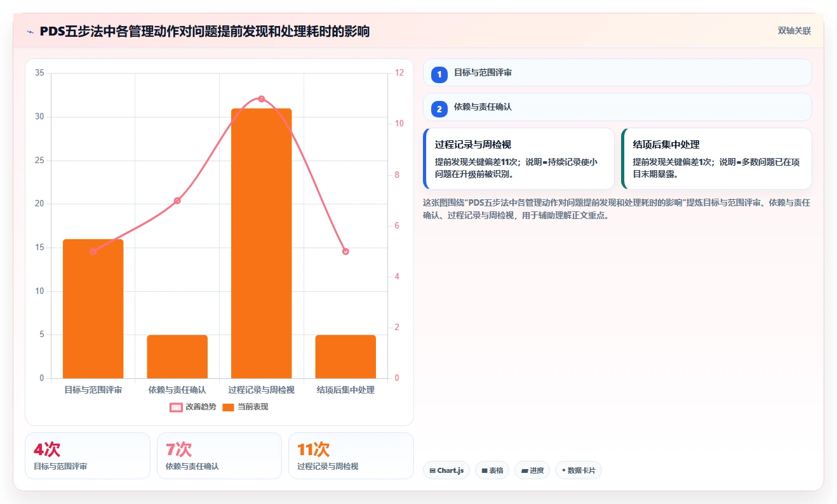Click the orange 当前表现 legend swatch
837x504 pixels.
(x=229, y=407)
